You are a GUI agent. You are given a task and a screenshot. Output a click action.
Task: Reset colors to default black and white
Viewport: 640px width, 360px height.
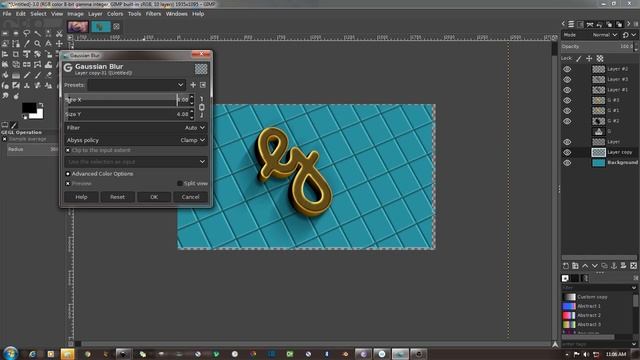(x=24, y=117)
